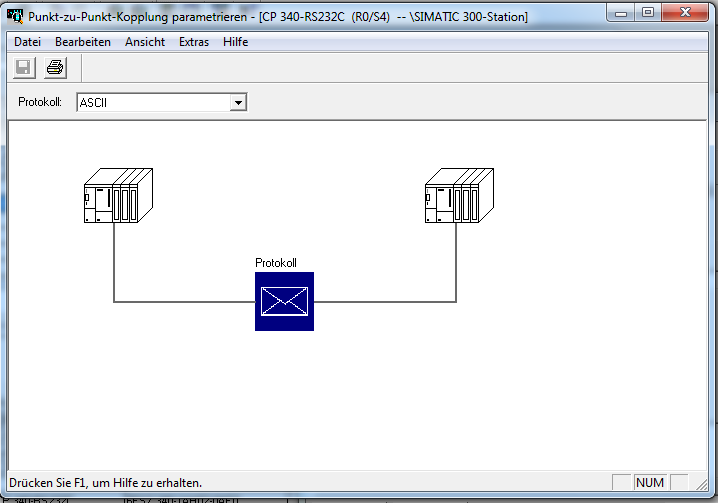Click the application icon in the title bar
This screenshot has width=718, height=503.
tap(16, 16)
